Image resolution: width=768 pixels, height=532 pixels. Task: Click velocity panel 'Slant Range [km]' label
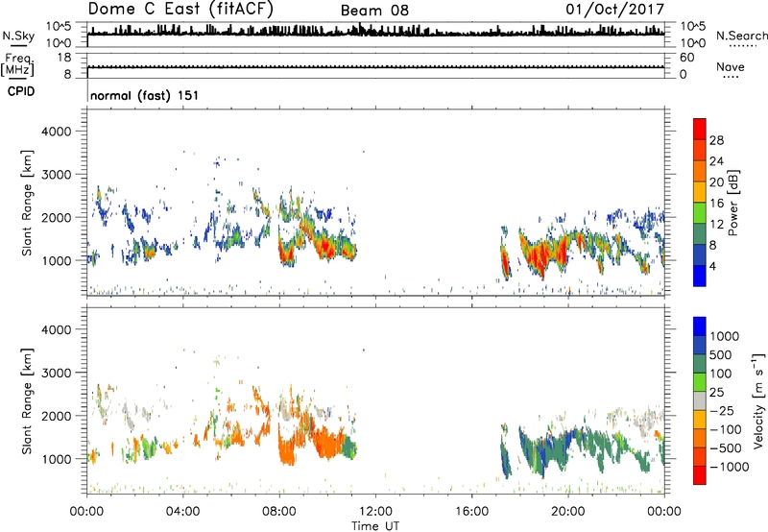pos(27,400)
